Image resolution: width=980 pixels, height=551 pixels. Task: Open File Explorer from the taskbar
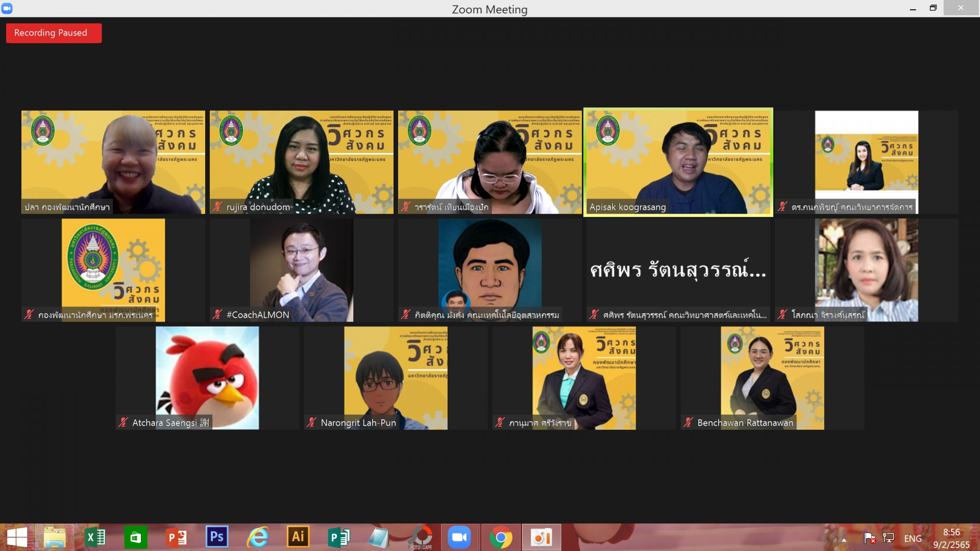(55, 537)
